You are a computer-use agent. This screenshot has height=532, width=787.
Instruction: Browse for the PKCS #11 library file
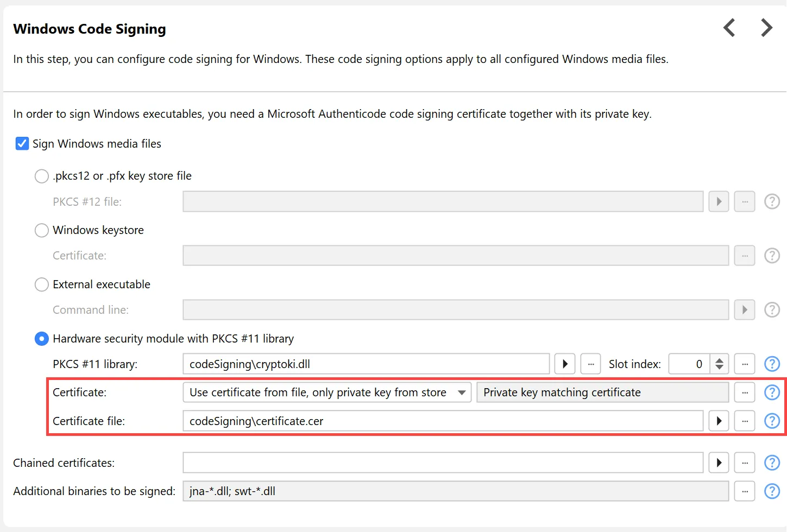(590, 364)
